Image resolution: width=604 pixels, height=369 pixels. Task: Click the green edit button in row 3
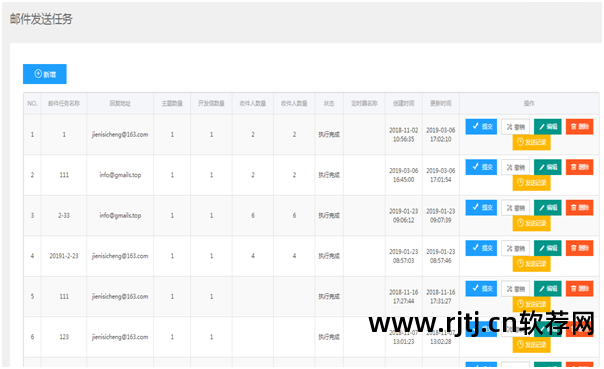tap(548, 207)
